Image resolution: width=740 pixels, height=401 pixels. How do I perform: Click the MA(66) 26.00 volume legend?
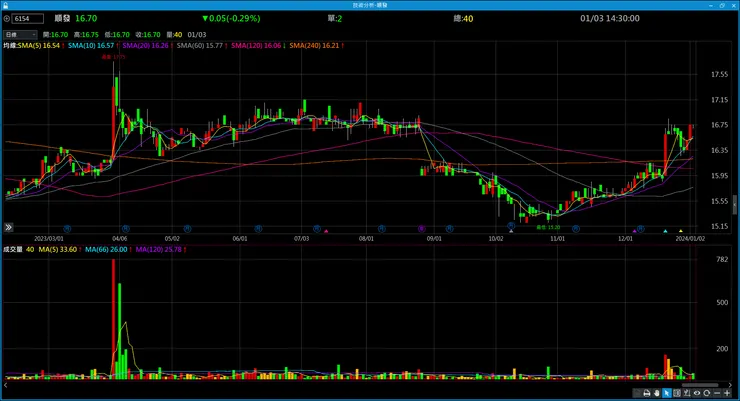[x=108, y=250]
